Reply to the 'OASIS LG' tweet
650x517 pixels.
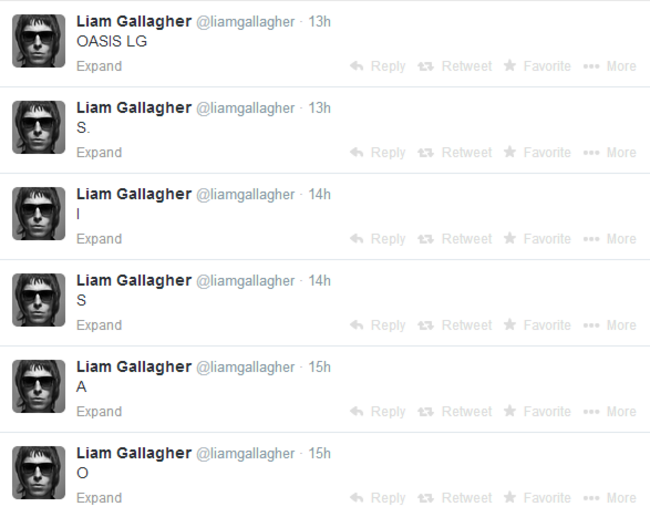tap(378, 66)
